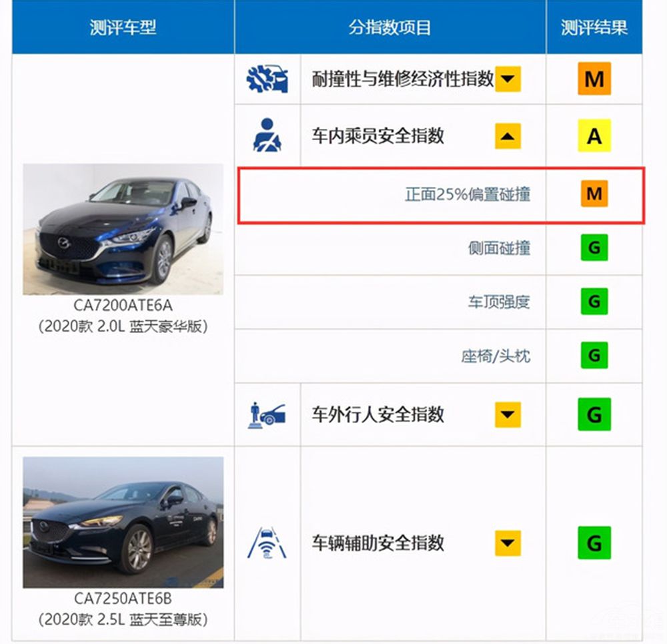Click the 测评车型 column header
The width and height of the screenshot is (667, 644).
coord(123,27)
